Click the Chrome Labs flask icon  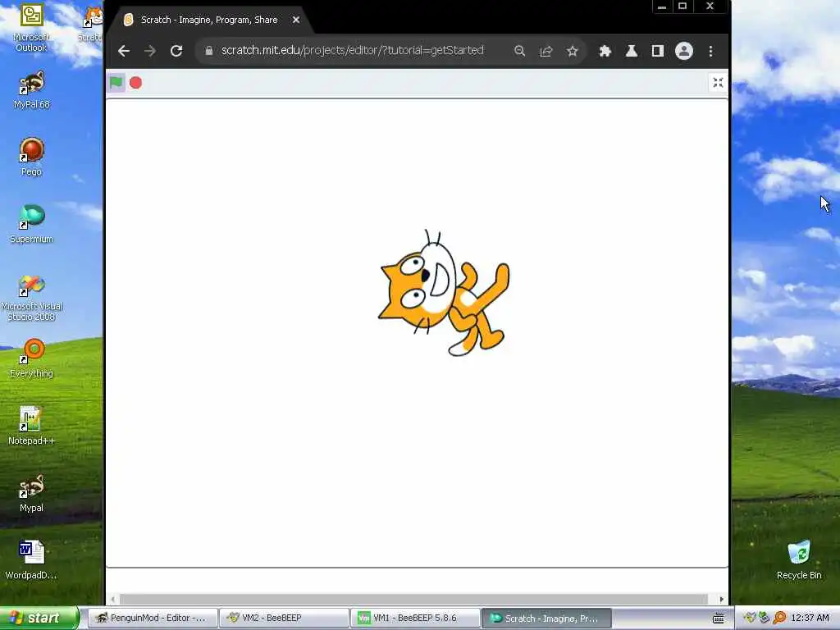click(631, 51)
